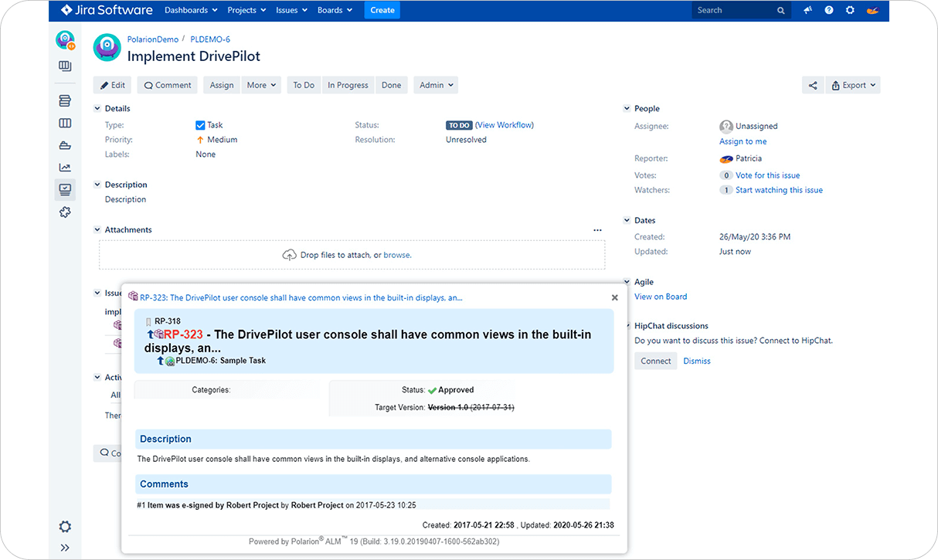This screenshot has width=938, height=560.
Task: Click the Medium priority arrow icon
Action: click(x=200, y=140)
